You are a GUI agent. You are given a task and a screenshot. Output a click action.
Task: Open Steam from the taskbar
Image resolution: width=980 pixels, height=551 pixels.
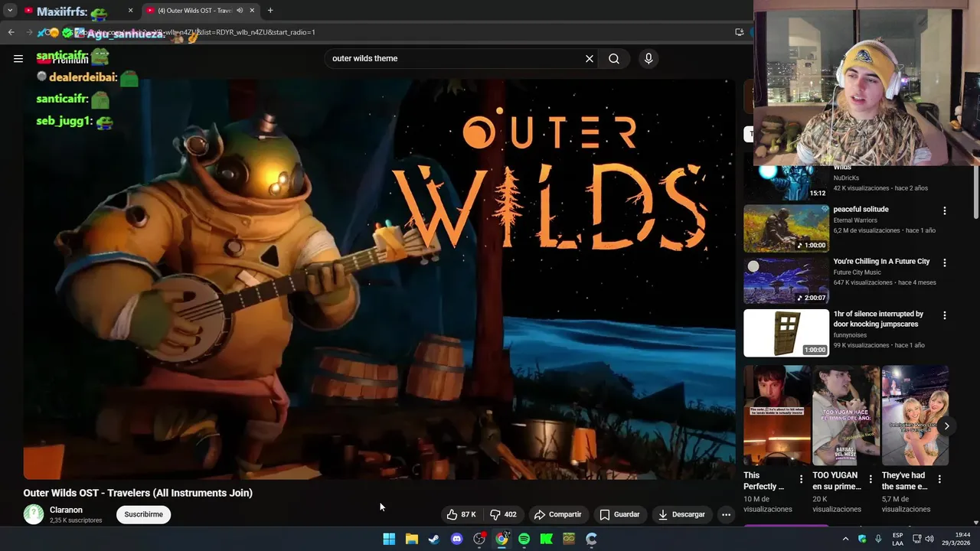[x=434, y=539]
